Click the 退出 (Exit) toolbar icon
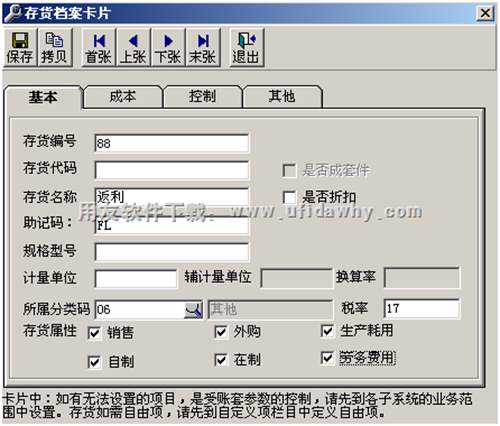The height and width of the screenshot is (426, 500). [246, 47]
